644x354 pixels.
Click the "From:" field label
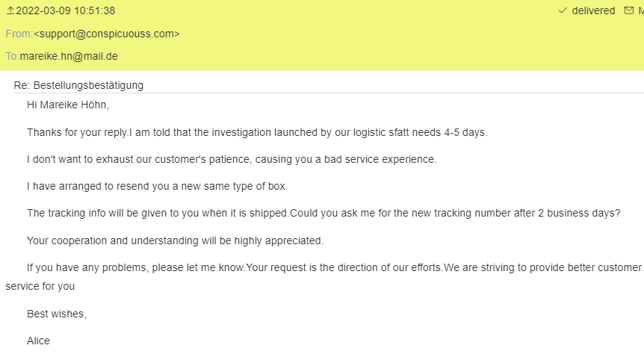[x=19, y=34]
